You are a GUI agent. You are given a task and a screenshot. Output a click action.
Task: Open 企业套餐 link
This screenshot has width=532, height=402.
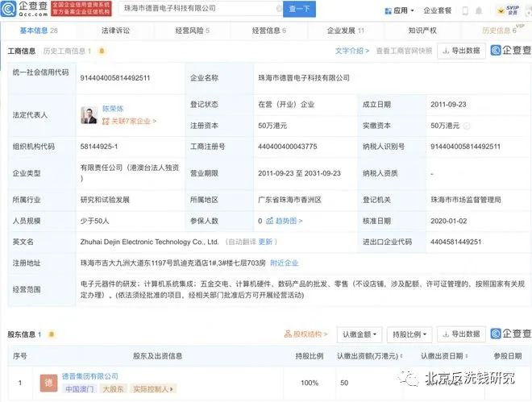click(438, 10)
